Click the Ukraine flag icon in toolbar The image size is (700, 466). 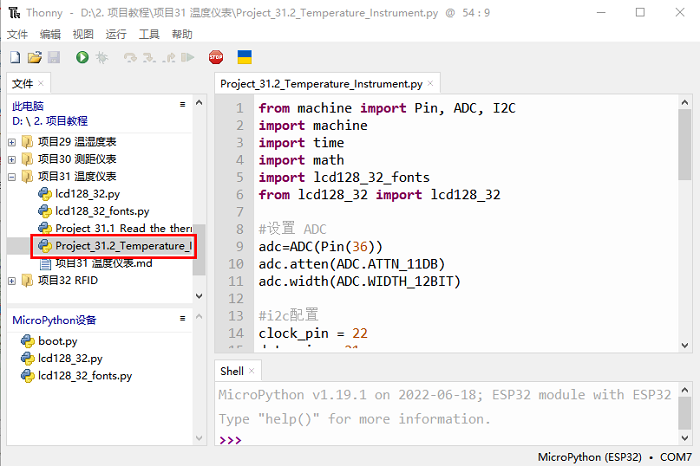[x=244, y=59]
